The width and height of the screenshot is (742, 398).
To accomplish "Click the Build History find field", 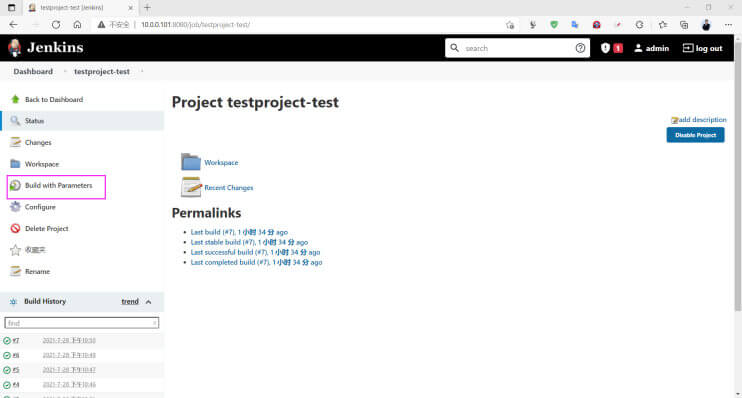I will (x=82, y=323).
